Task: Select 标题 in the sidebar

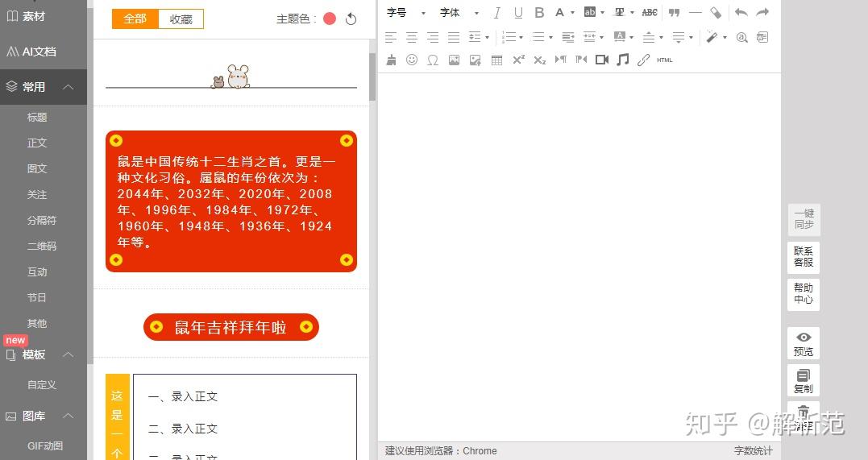Action: [x=37, y=118]
